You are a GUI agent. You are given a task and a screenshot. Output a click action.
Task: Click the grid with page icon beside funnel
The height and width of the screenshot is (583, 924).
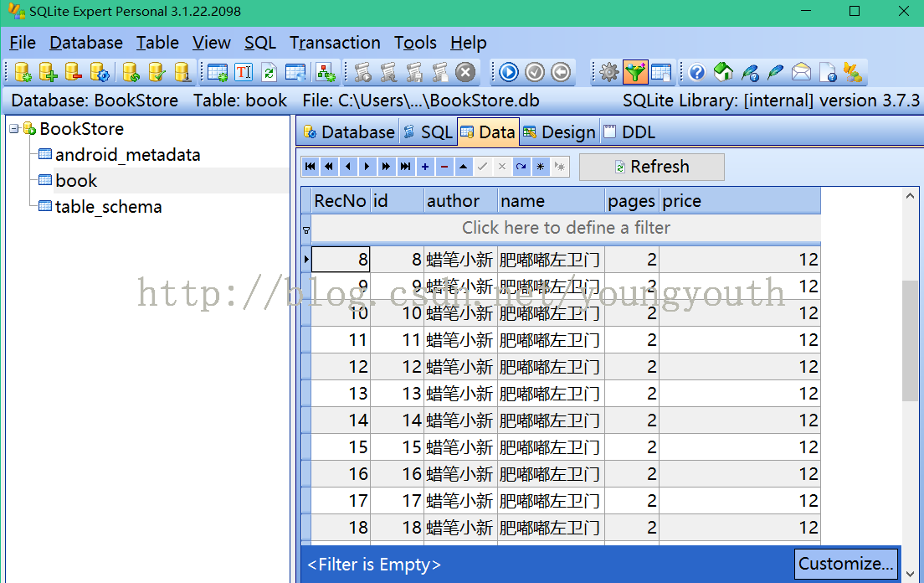click(x=661, y=73)
